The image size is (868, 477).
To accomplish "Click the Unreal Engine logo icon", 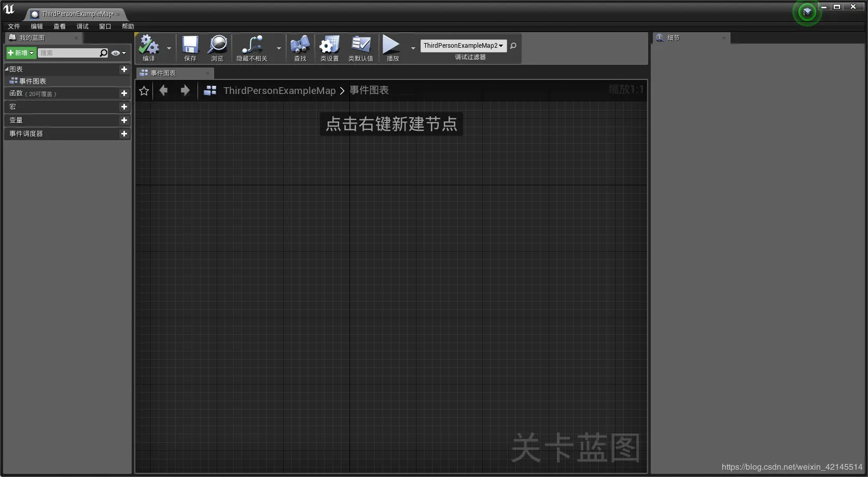I will pos(9,9).
